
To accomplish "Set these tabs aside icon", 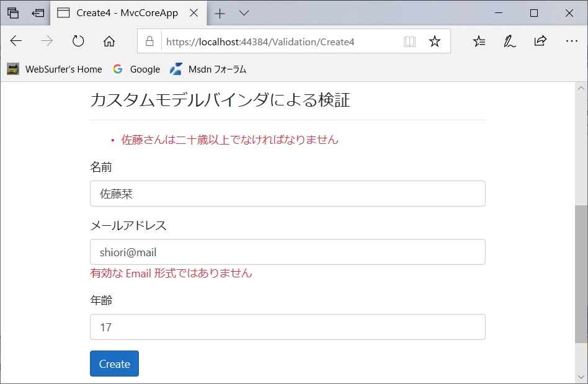I will tap(38, 13).
